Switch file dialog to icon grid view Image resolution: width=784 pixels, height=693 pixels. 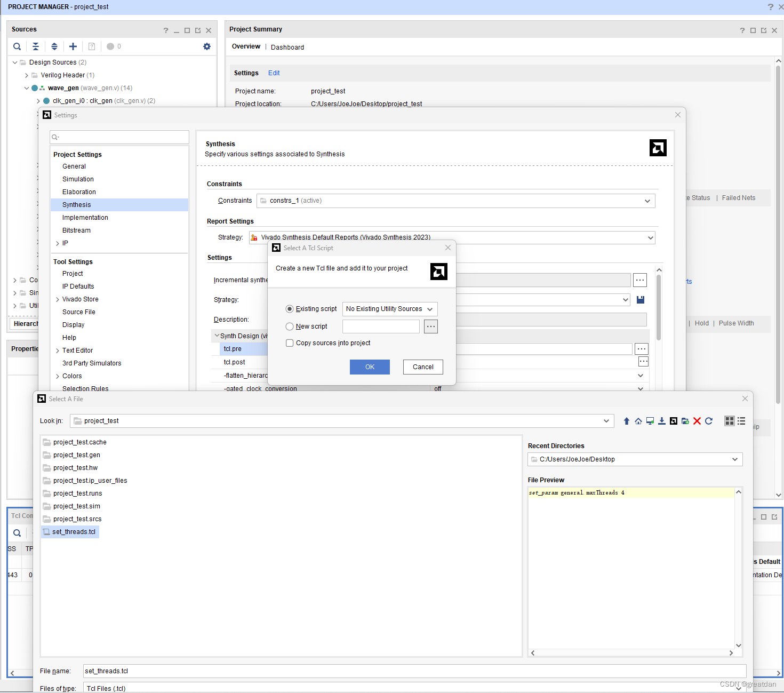coord(730,421)
